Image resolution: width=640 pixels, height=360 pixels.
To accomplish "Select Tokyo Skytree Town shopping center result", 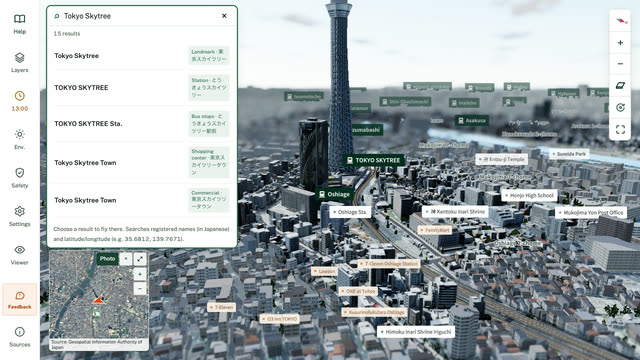I will (142, 162).
